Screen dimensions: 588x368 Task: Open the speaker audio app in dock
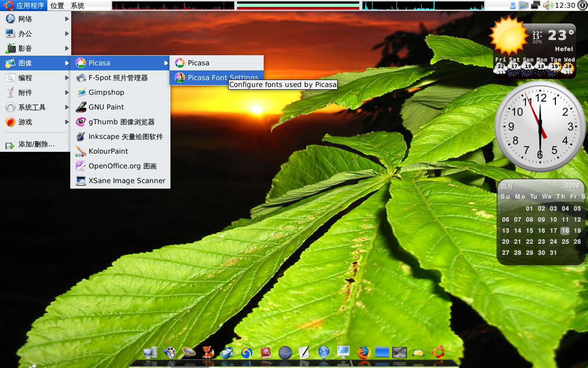pyautogui.click(x=189, y=353)
